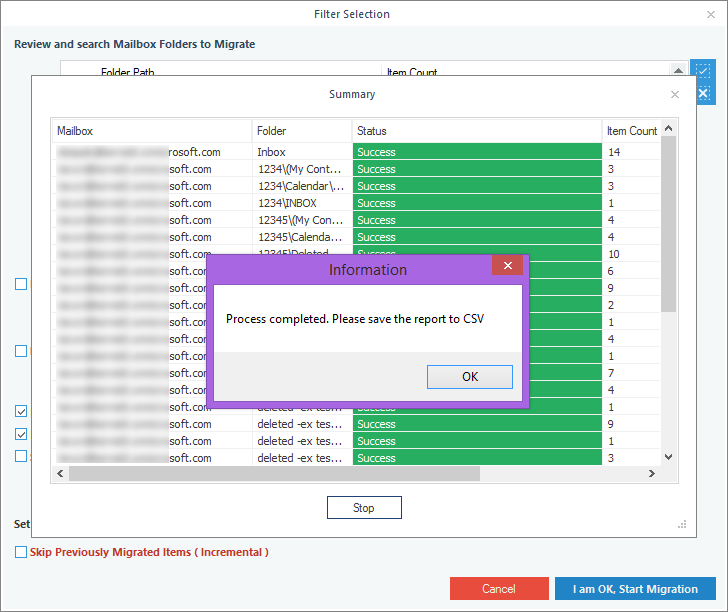Click I am OK, Start Migration button
The height and width of the screenshot is (612, 728).
click(635, 589)
